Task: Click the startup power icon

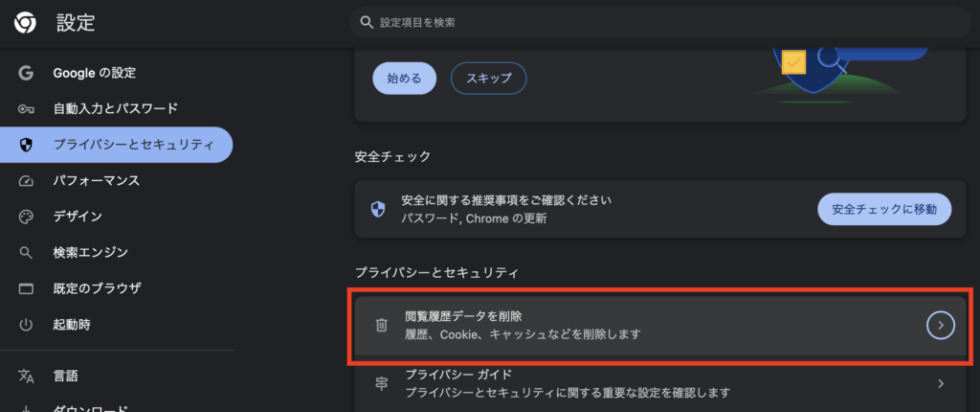Action: coord(26,325)
